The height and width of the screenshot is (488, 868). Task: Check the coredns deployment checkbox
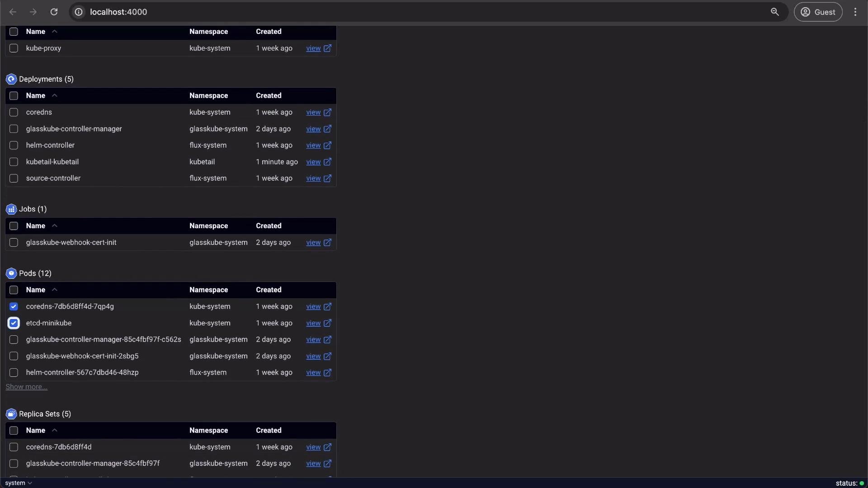pyautogui.click(x=14, y=112)
